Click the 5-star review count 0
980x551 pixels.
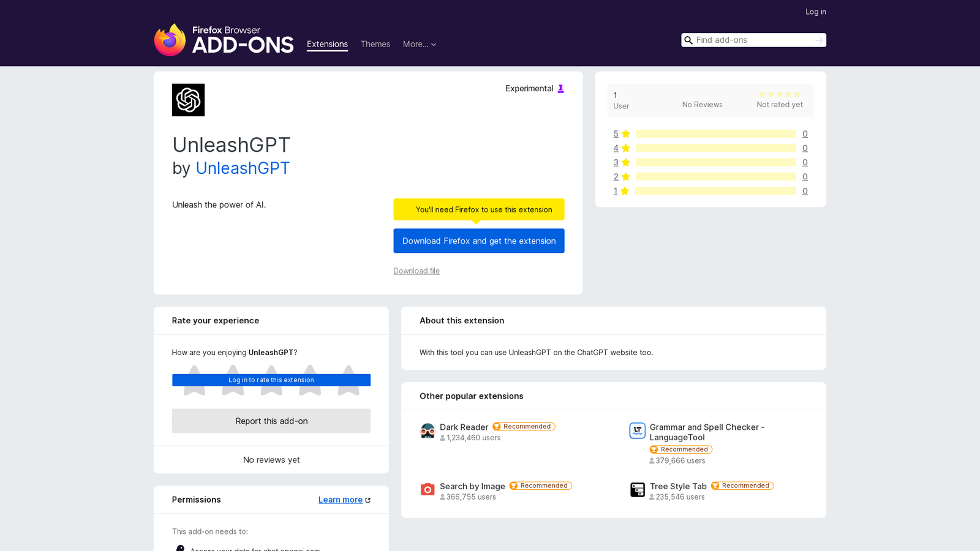pos(805,134)
